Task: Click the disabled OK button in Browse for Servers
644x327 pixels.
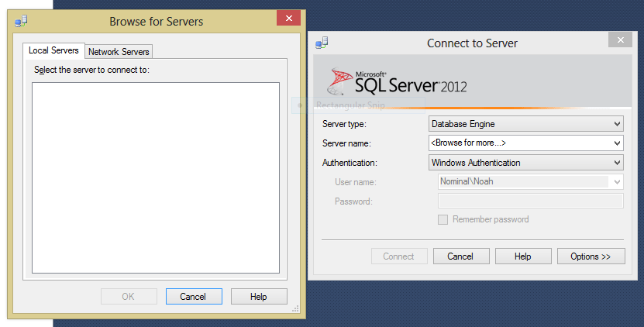Action: [129, 297]
